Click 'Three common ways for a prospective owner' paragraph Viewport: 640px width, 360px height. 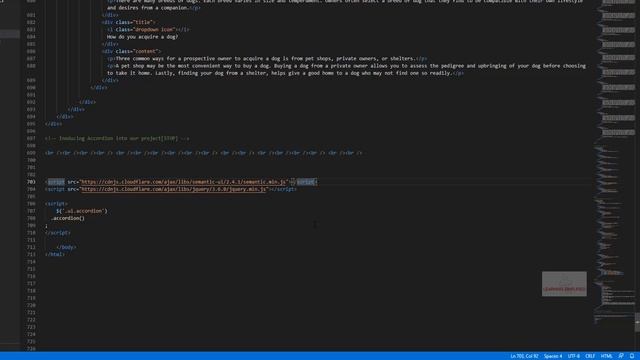[x=267, y=59]
